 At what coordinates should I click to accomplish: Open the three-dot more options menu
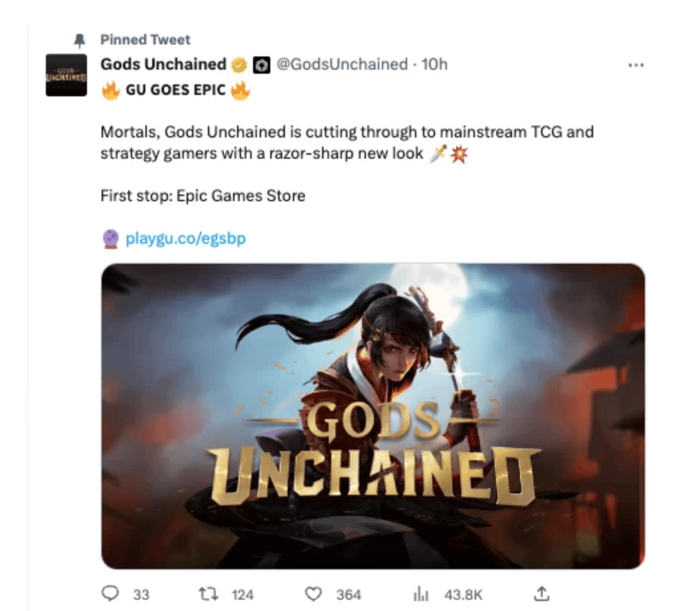(x=636, y=65)
